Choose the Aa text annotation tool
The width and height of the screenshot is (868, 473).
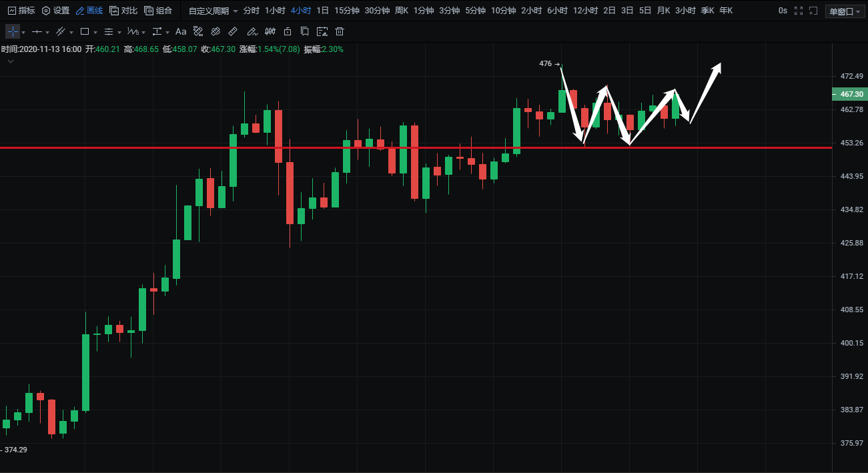181,31
